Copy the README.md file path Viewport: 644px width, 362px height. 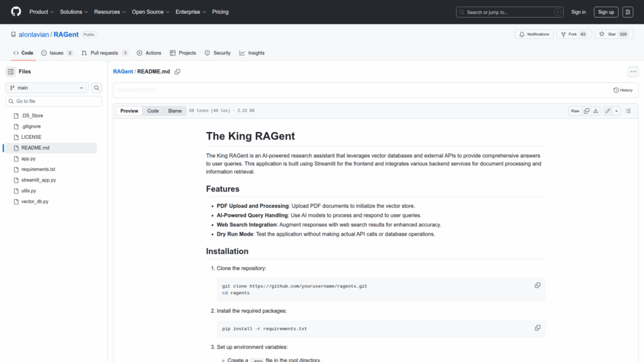[x=177, y=72]
